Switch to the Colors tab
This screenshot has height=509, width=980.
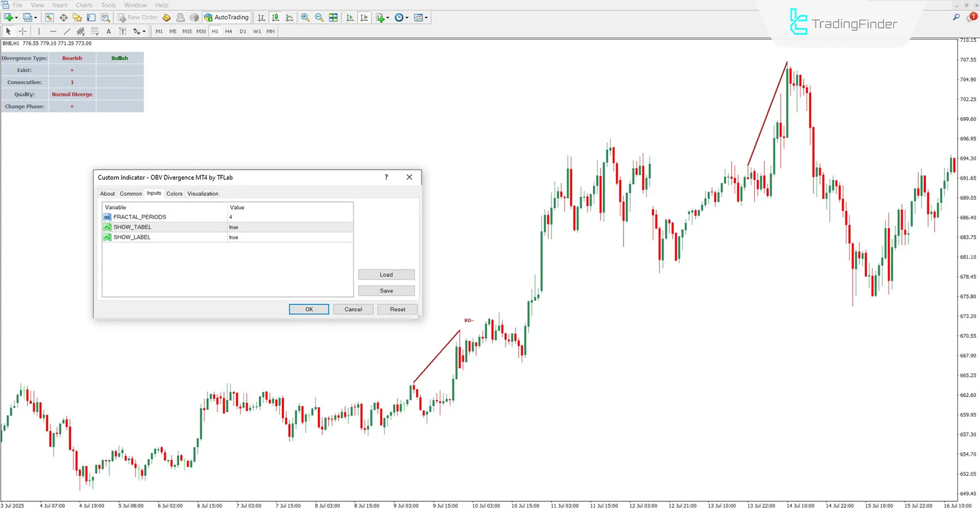(x=174, y=194)
